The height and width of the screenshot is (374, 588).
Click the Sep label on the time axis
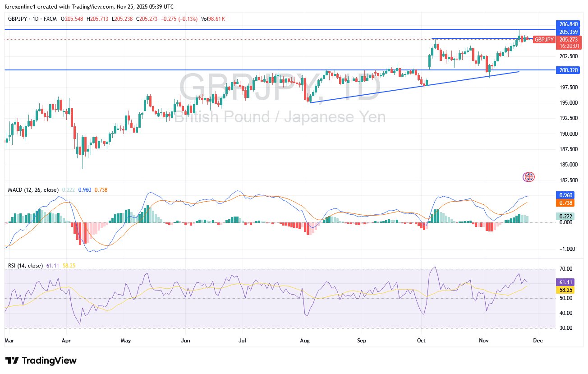coord(361,340)
